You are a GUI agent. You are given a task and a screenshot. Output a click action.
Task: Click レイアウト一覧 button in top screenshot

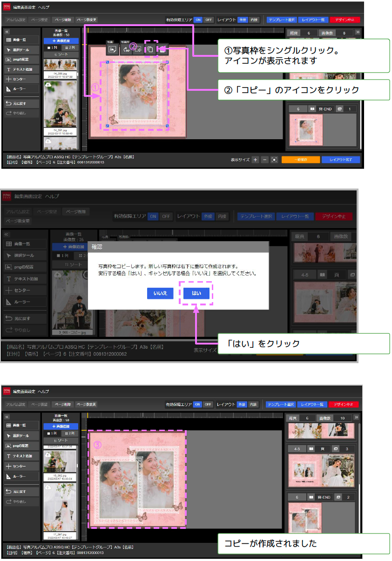(x=313, y=20)
